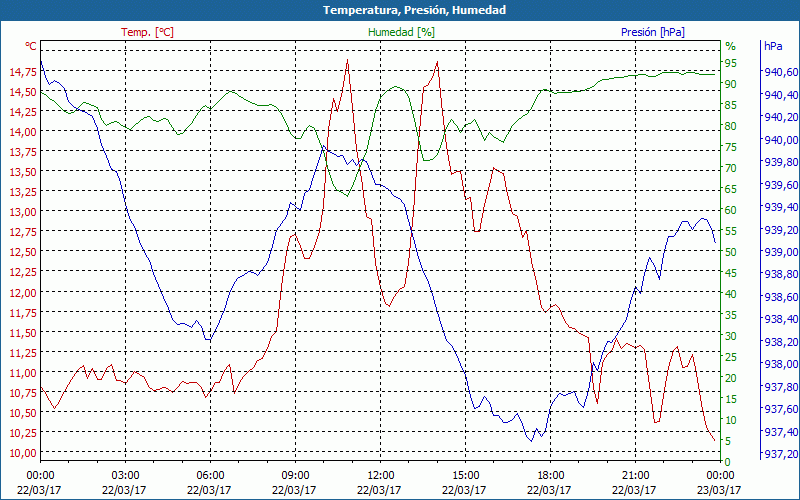Click the 10,50 temperature axis value
Screen dimensions: 800x500
pos(23,413)
